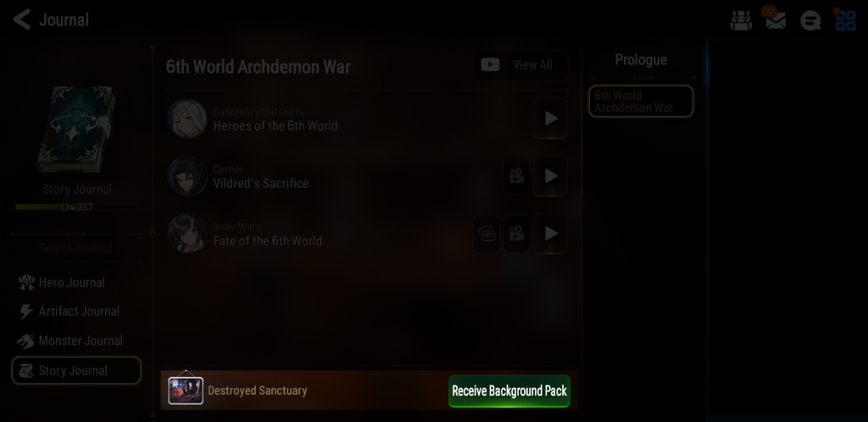Play Fate of the 6th World episode
This screenshot has width=868, height=422.
pos(550,233)
